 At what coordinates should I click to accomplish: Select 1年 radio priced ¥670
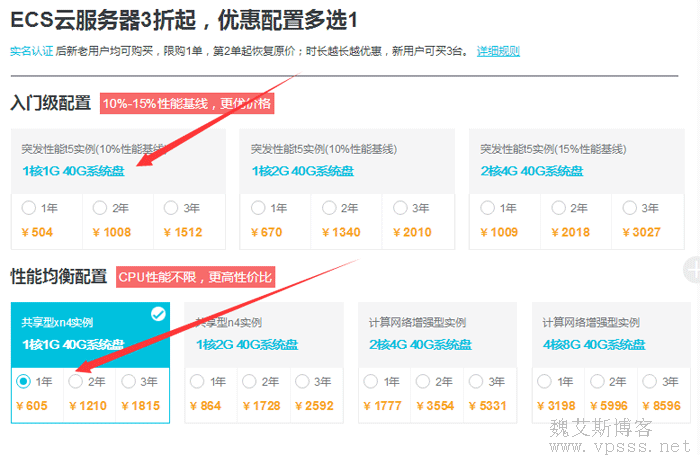pyautogui.click(x=259, y=208)
